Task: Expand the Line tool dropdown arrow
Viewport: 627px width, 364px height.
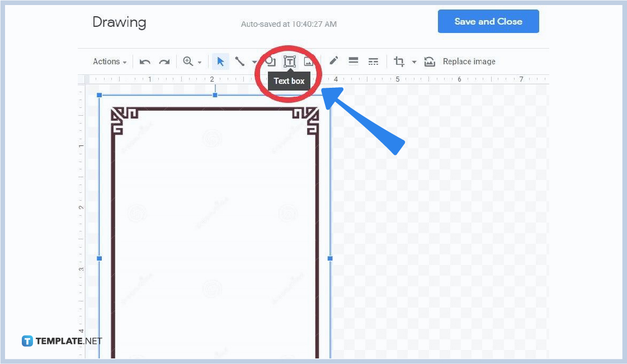Action: click(x=254, y=62)
